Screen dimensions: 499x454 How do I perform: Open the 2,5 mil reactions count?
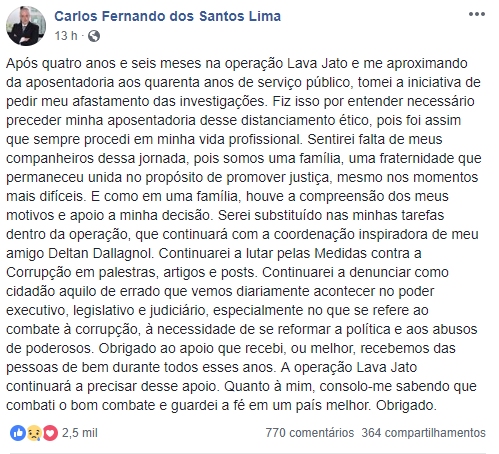coord(80,433)
